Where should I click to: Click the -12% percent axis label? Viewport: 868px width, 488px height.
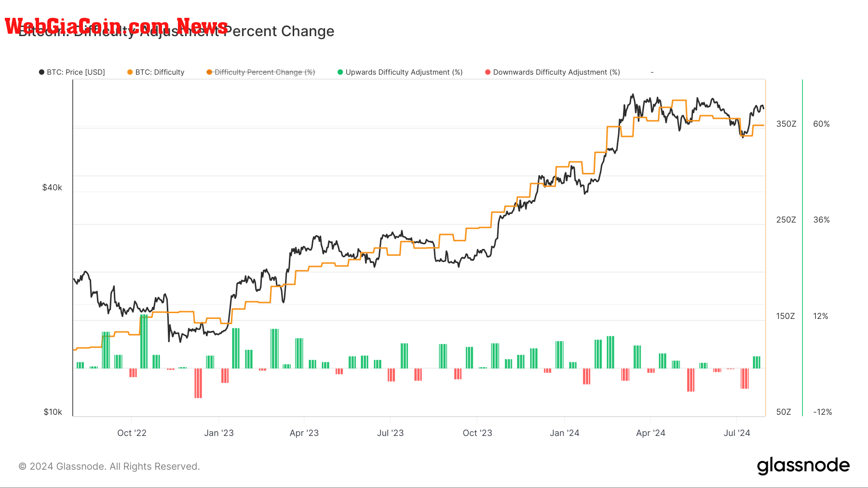[x=823, y=412]
